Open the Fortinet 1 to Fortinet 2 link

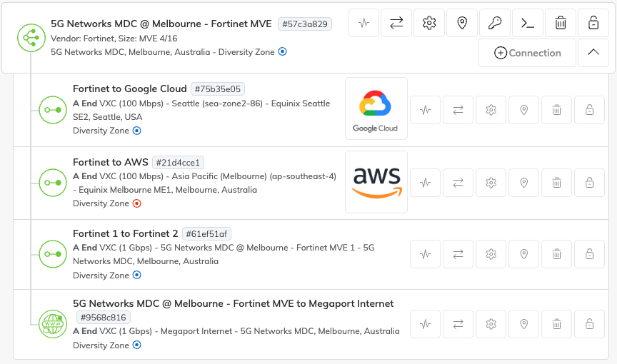coord(126,233)
